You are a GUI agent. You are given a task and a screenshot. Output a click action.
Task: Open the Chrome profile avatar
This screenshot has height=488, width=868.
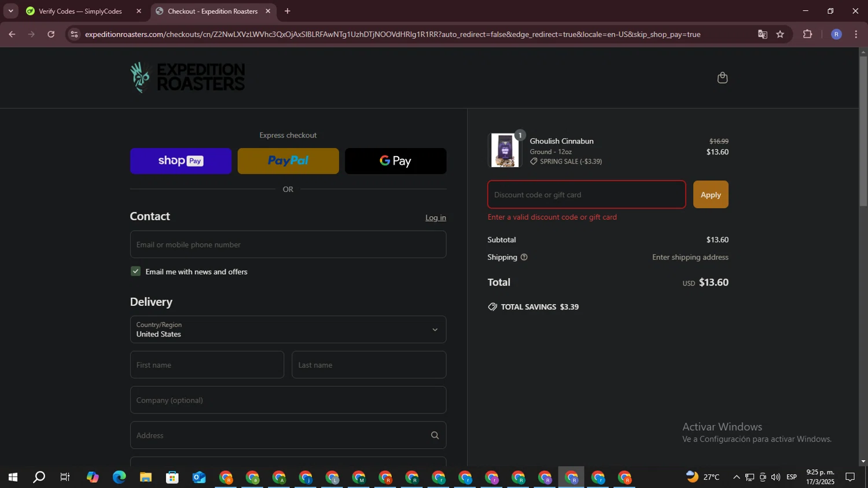click(836, 34)
